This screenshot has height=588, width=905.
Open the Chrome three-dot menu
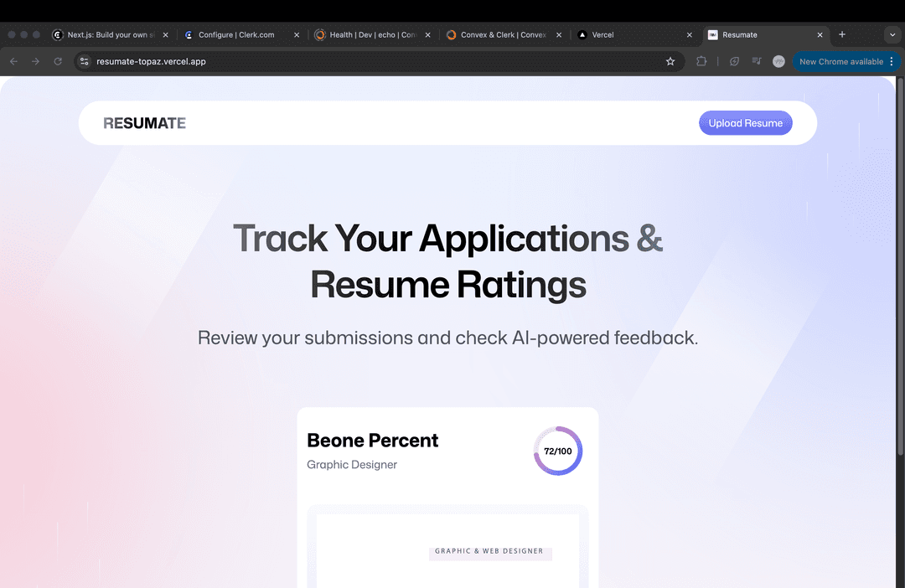[892, 61]
